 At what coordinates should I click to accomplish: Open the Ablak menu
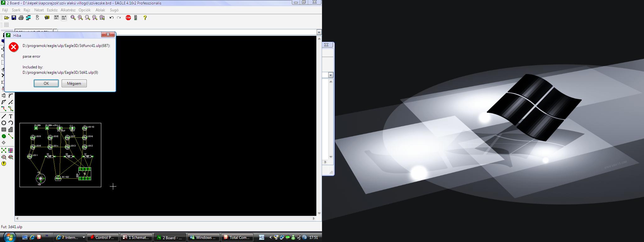click(x=100, y=10)
